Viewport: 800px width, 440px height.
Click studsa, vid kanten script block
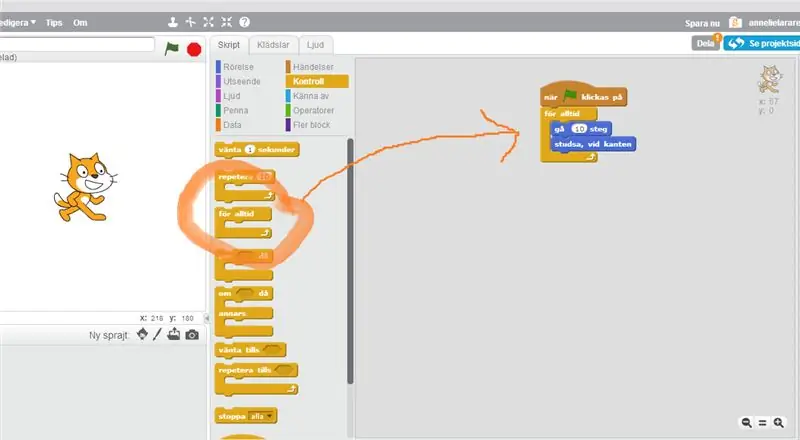[x=593, y=144]
